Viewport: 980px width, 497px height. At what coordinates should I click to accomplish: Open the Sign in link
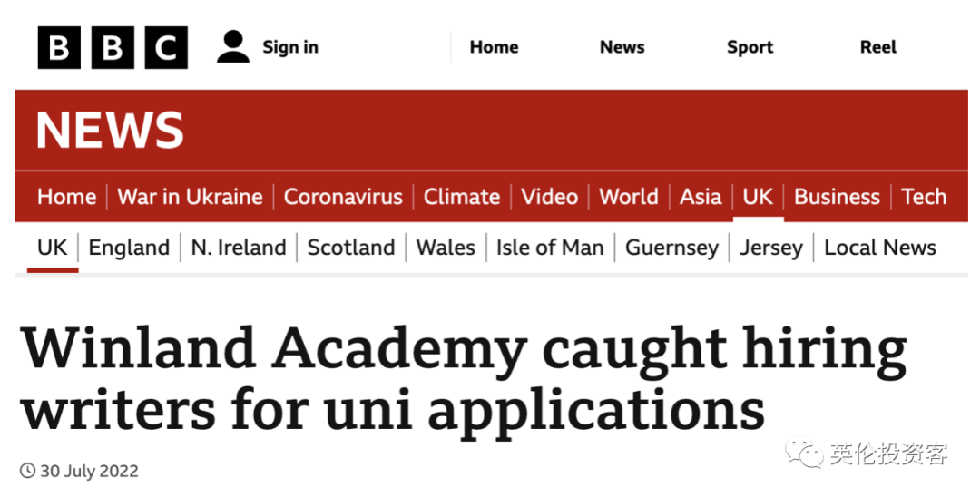(x=290, y=47)
